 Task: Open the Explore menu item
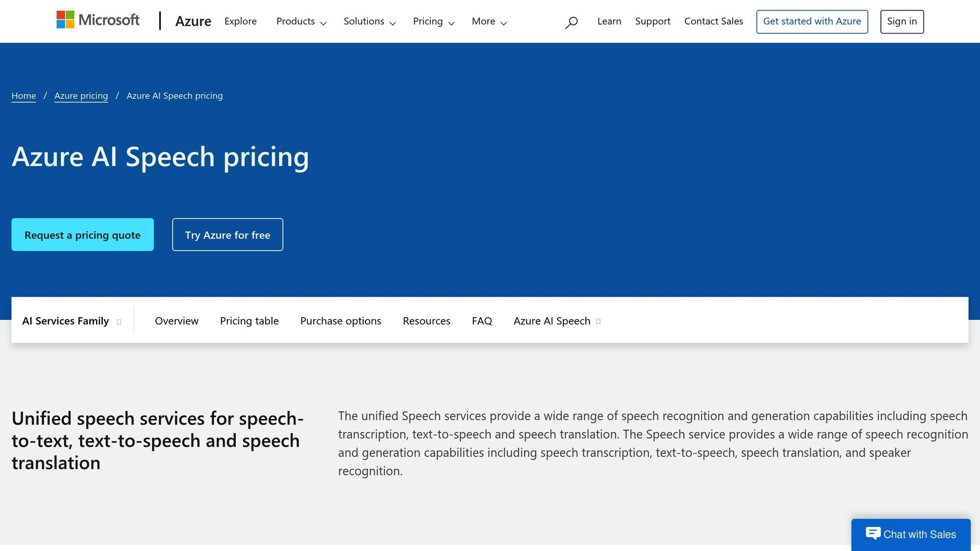[240, 21]
